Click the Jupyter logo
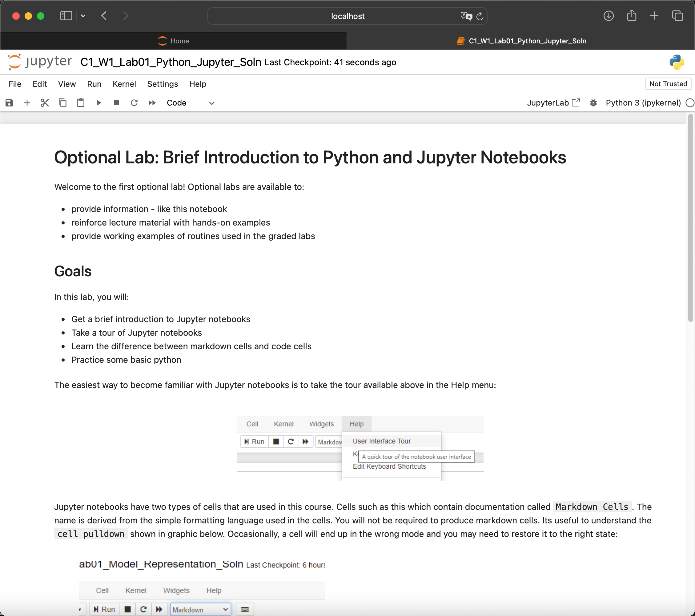 pos(40,62)
